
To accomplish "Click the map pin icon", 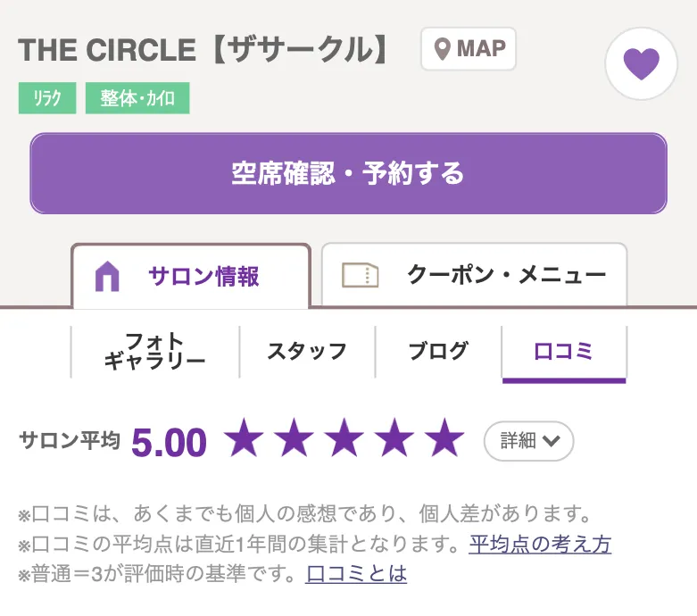I will pyautogui.click(x=442, y=49).
